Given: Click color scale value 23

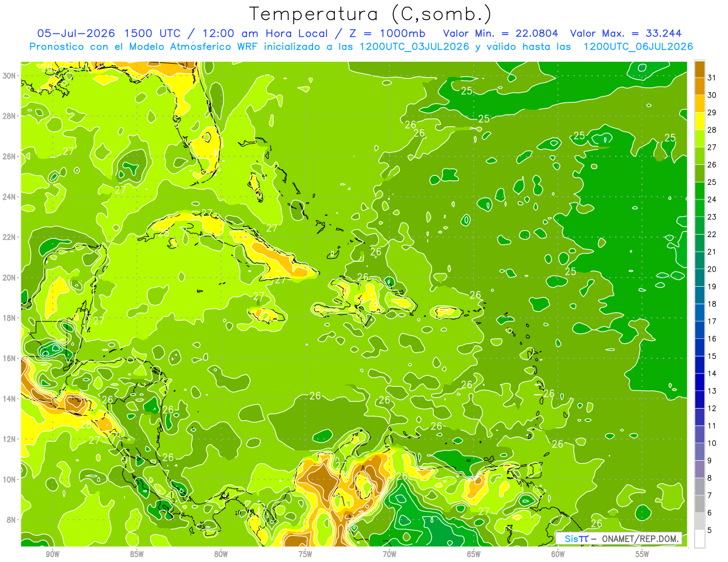Looking at the screenshot, I should tap(712, 217).
